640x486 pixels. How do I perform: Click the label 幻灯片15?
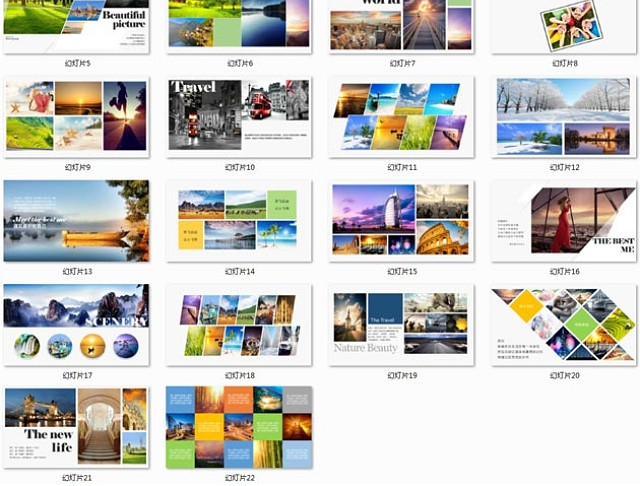402,271
